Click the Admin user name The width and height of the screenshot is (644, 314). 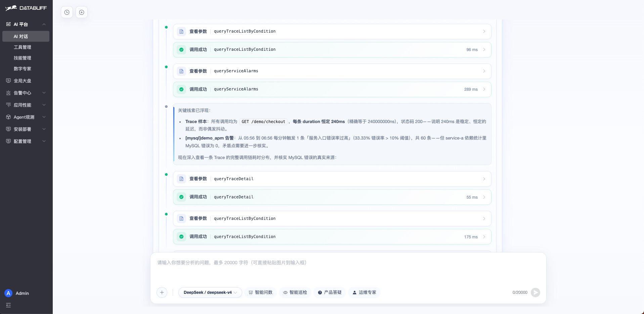[22, 293]
